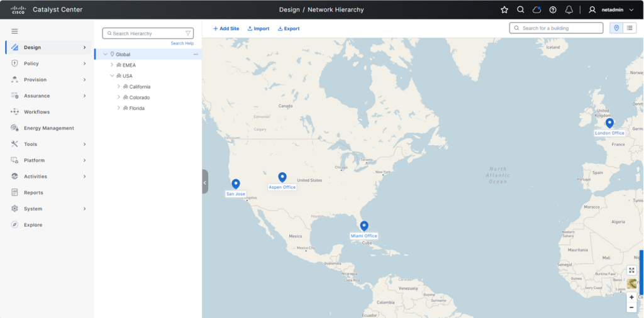Click the favorites star icon
The height and width of the screenshot is (318, 644).
click(504, 10)
